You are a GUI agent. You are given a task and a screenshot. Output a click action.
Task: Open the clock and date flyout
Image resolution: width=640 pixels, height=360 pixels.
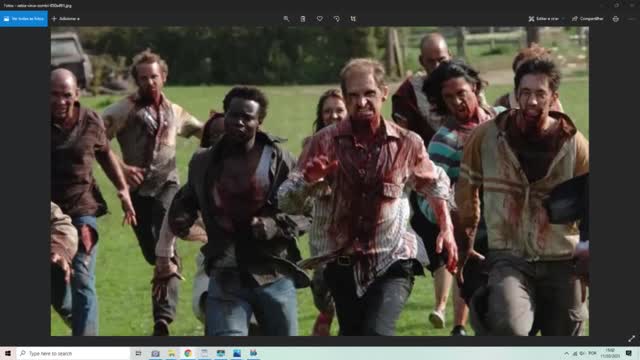point(611,353)
